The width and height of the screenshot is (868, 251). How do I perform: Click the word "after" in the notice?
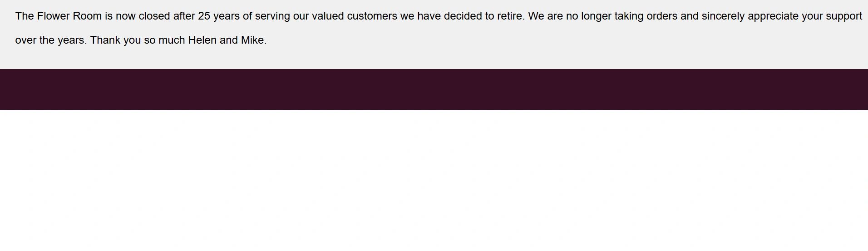[184, 16]
